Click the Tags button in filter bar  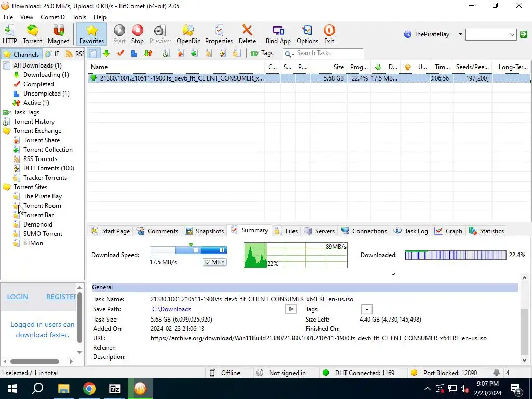(262, 54)
